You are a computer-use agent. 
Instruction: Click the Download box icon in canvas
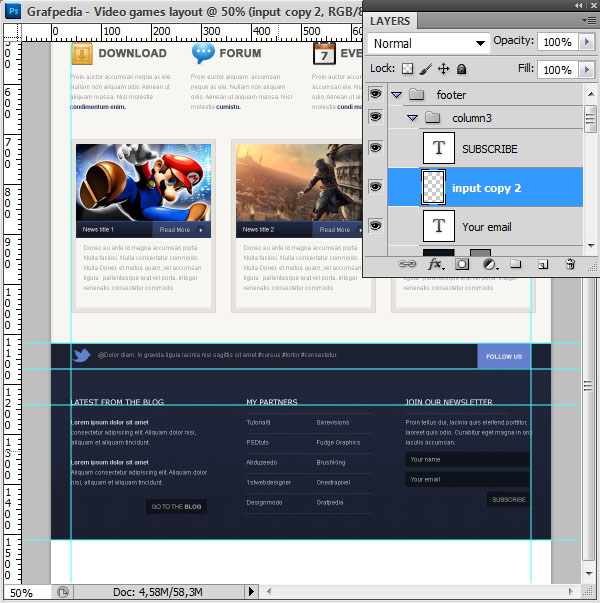82,53
